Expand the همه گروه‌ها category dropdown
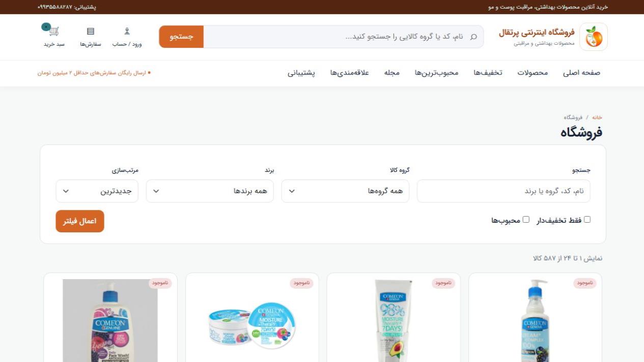The width and height of the screenshot is (644, 362). pos(345,191)
